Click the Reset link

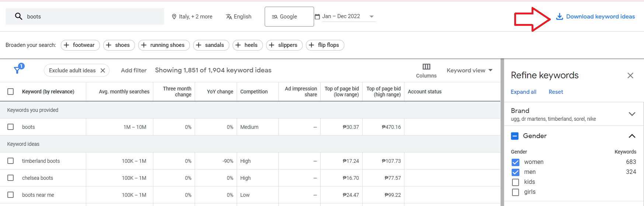point(556,92)
